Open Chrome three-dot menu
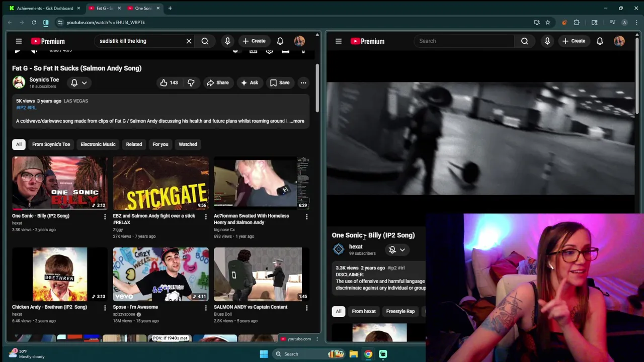The height and width of the screenshot is (362, 644). click(636, 22)
